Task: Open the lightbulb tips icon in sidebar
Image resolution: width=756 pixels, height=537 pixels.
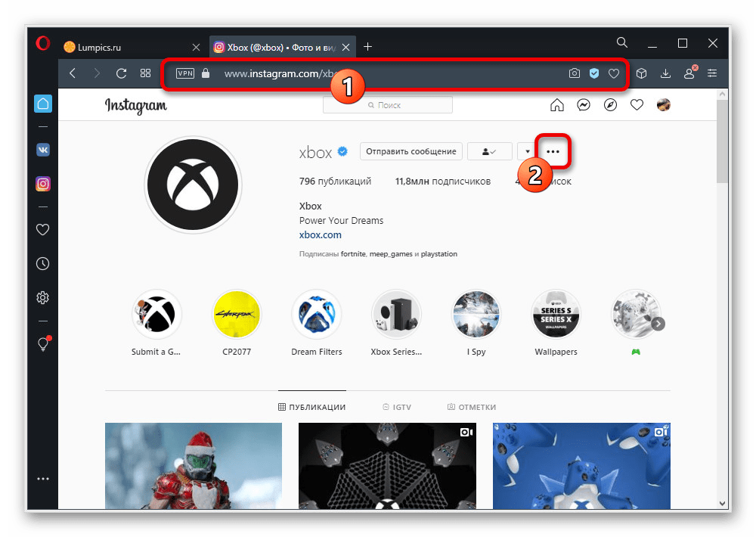Action: tap(43, 343)
